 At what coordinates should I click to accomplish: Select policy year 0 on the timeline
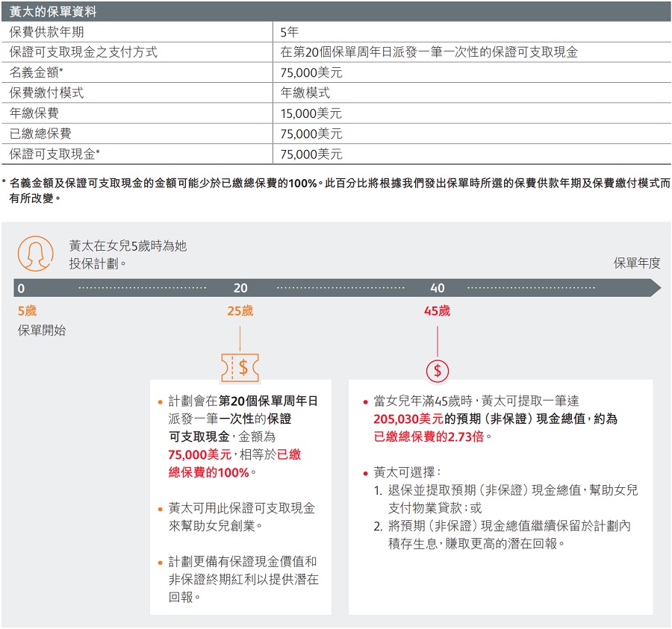(21, 288)
